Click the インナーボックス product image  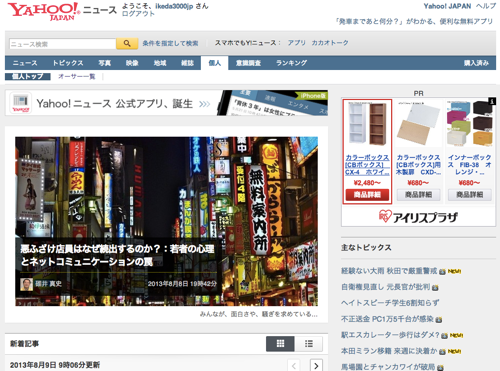pos(470,124)
